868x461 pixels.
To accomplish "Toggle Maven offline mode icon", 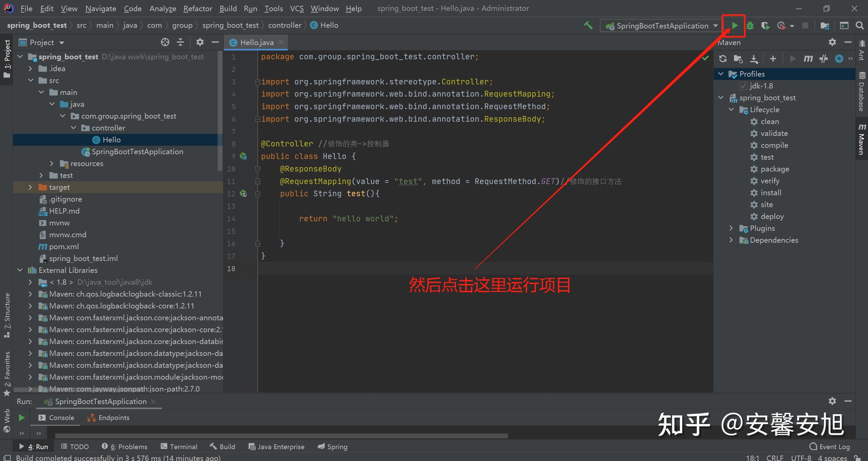I will (x=824, y=59).
